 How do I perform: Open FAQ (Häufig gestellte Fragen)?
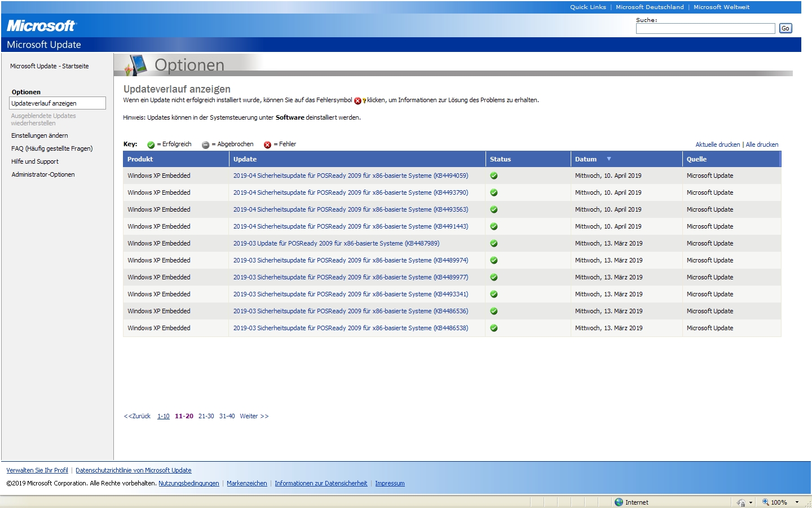[52, 148]
